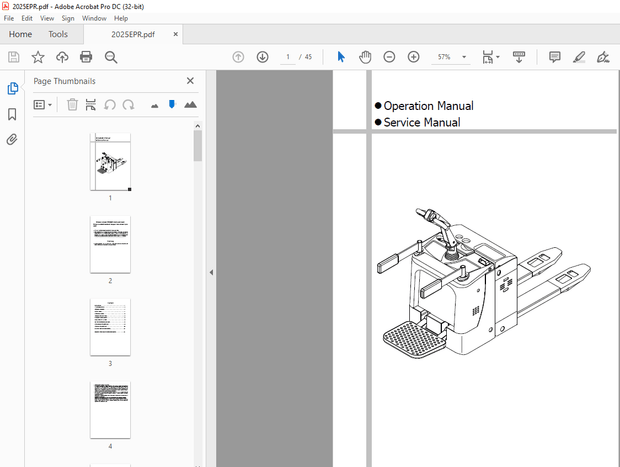
Task: Collapse the navigation pane arrow
Action: [x=211, y=272]
